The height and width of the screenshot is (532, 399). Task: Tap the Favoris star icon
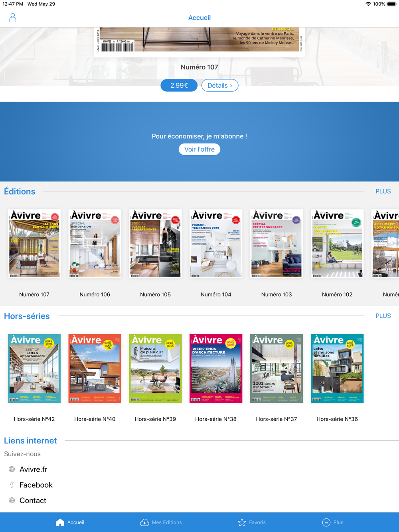click(x=242, y=522)
